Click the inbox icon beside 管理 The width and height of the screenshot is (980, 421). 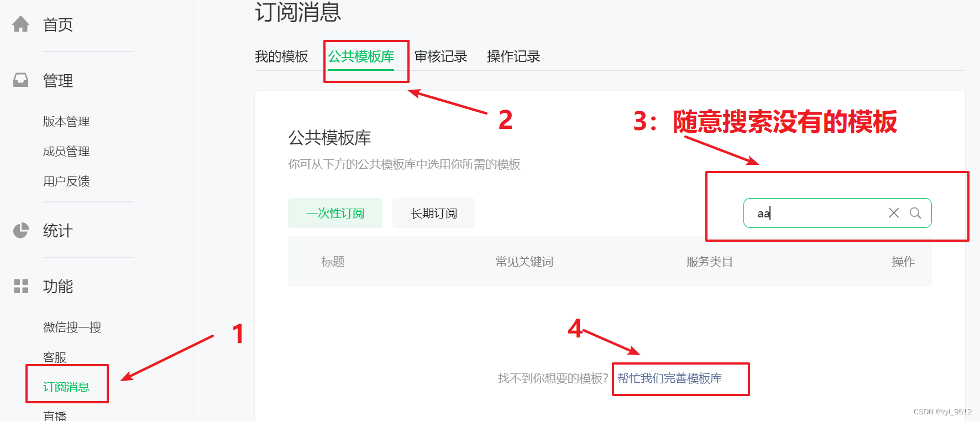click(x=21, y=80)
